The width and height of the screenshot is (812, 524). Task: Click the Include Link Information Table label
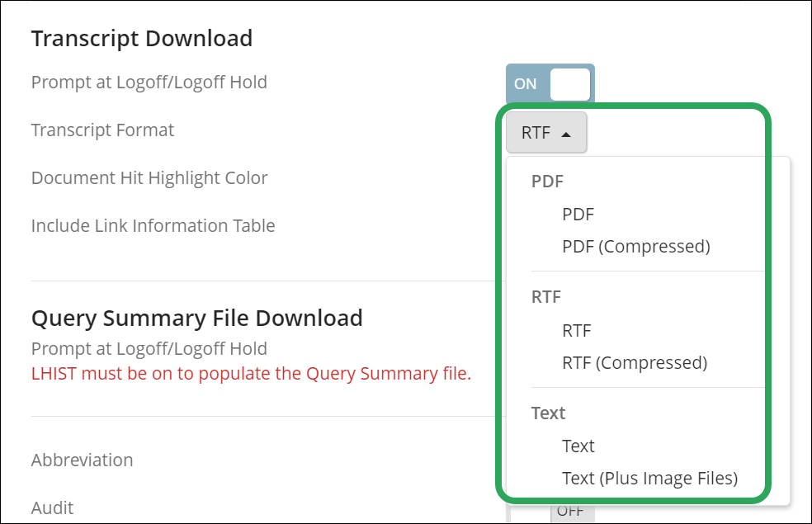pyautogui.click(x=153, y=226)
